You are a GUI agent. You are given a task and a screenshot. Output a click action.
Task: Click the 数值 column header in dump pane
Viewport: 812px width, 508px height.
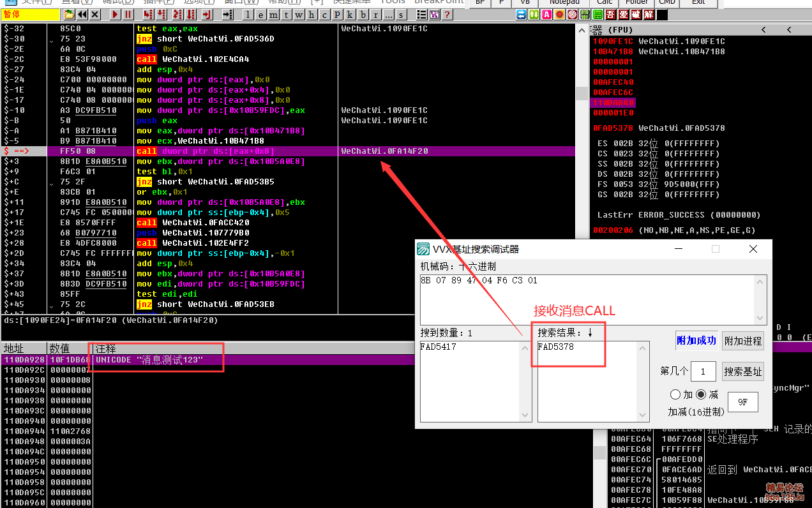[x=70, y=348]
